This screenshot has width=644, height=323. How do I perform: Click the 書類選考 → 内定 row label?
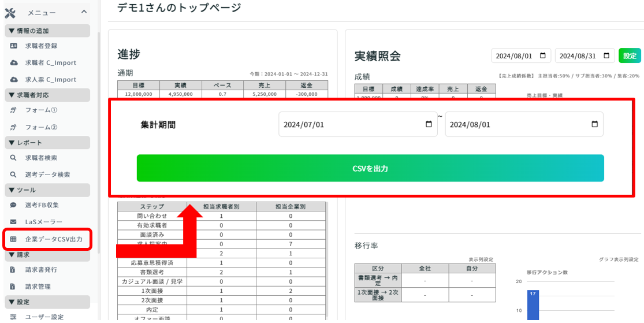point(377,280)
